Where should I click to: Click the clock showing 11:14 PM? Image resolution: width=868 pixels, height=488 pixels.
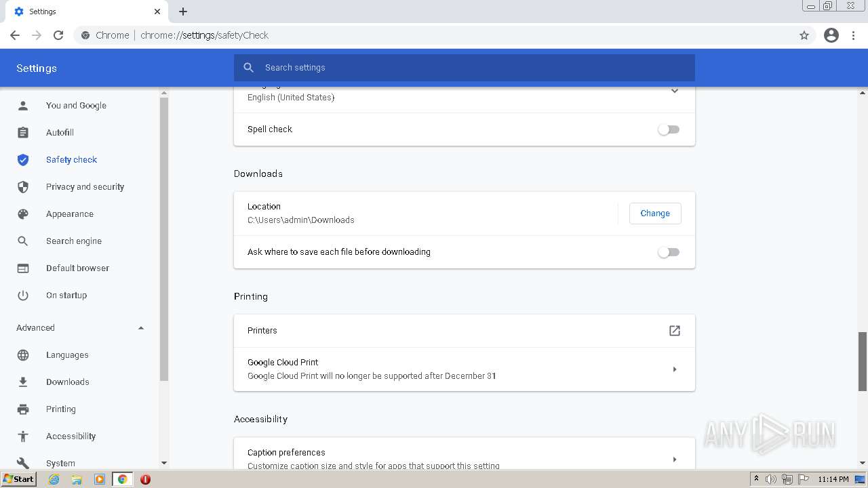833,479
